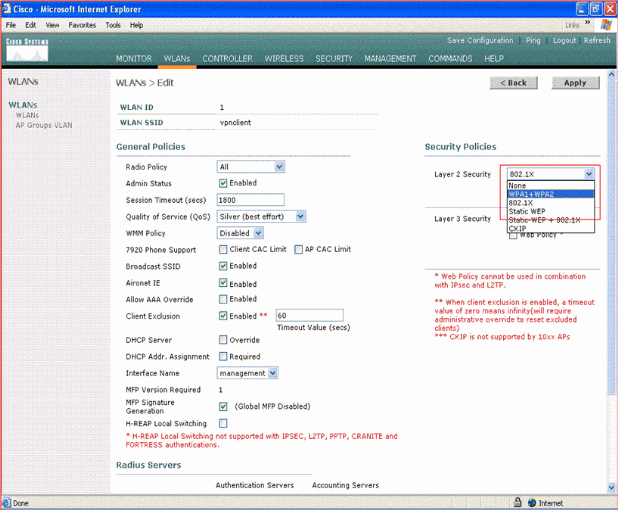The image size is (618, 510).
Task: Enable the Allow AAA Override checkbox
Action: [x=223, y=299]
